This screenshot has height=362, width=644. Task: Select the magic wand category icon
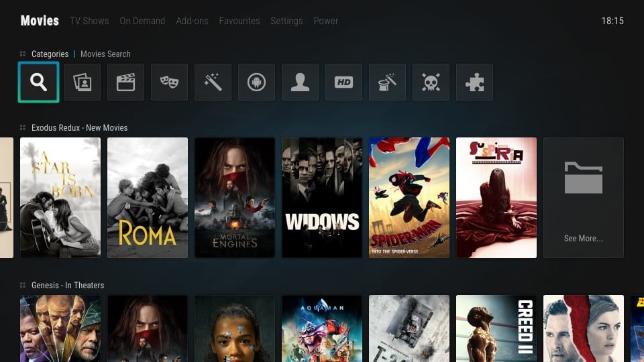click(x=213, y=82)
